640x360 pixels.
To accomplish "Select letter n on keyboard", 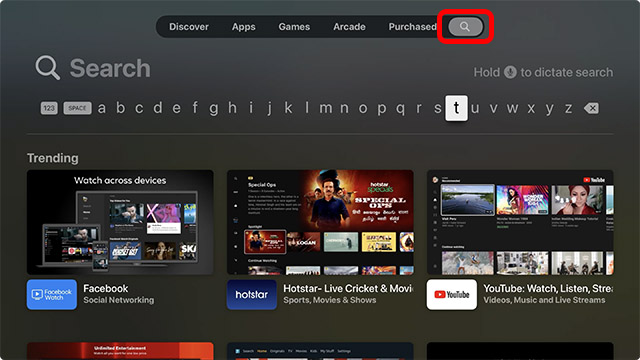I will [x=344, y=109].
